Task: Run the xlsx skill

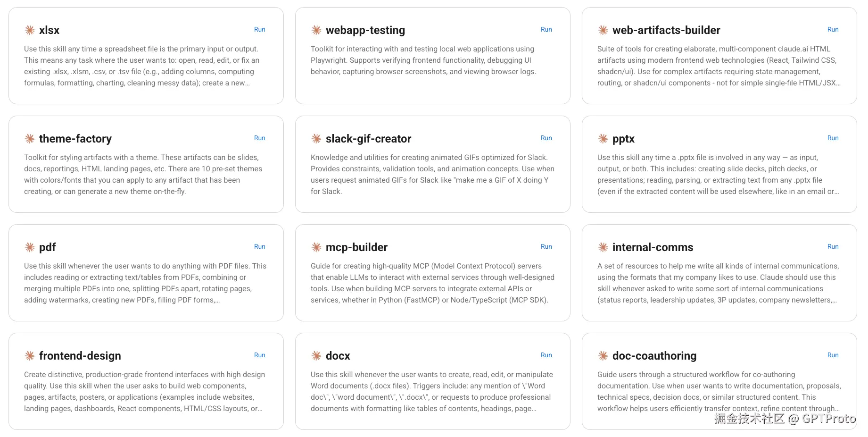Action: click(259, 29)
